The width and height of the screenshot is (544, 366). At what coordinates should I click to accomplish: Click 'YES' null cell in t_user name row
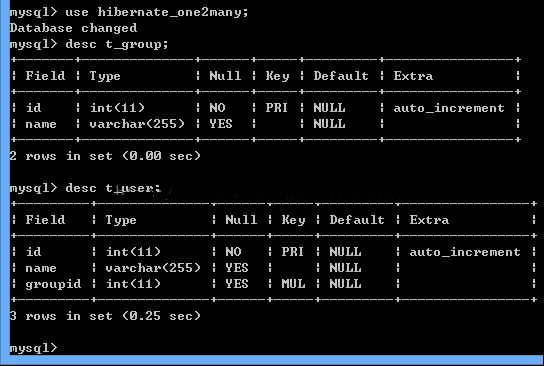click(237, 268)
